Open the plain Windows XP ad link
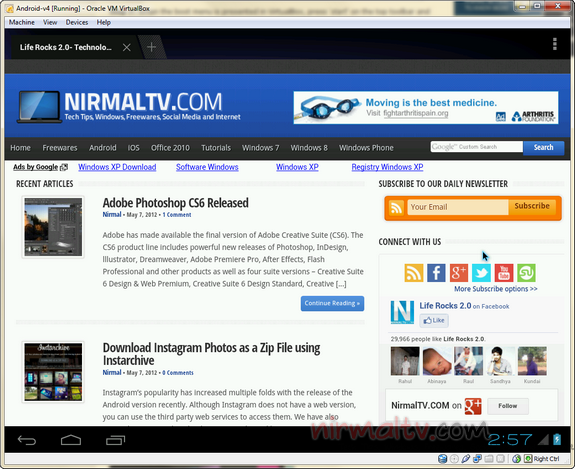The image size is (575, 469). point(297,167)
